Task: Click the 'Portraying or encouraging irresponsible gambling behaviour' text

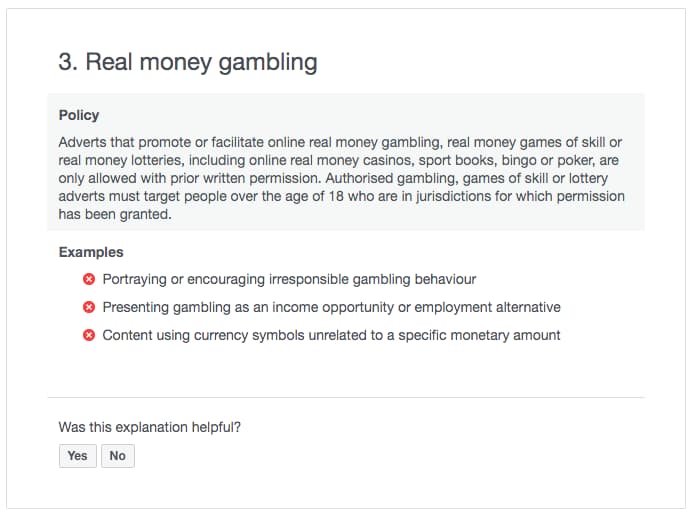Action: click(289, 279)
